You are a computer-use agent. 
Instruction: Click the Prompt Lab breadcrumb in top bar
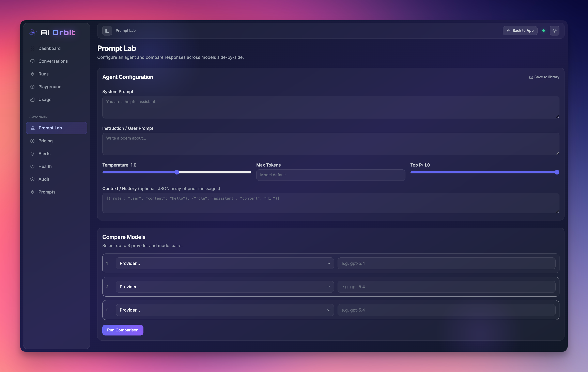click(x=125, y=31)
